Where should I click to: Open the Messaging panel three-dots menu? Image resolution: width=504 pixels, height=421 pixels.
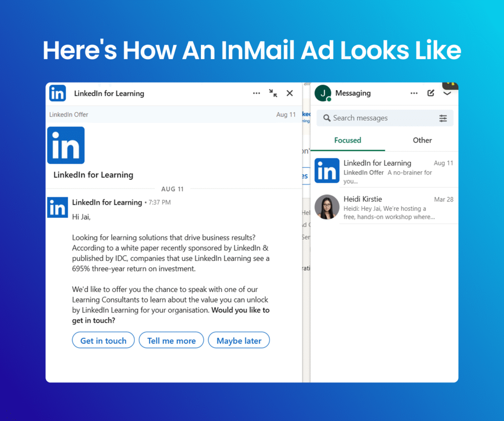tap(414, 93)
